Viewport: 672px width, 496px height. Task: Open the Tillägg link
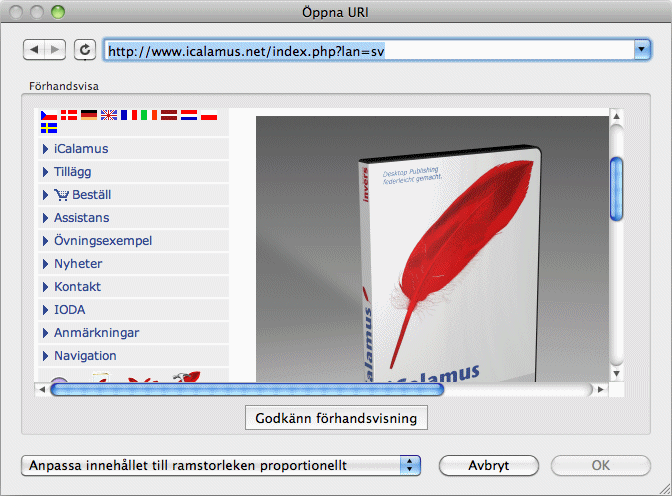(72, 172)
